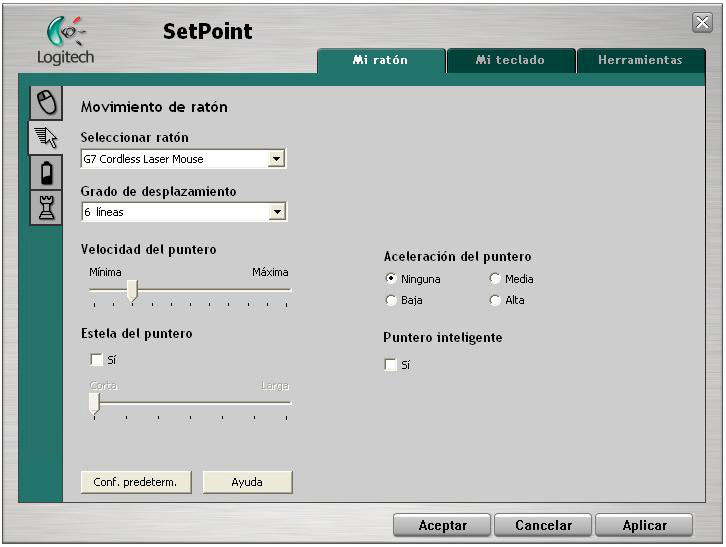Enable the Estela del puntero checkbox

[x=97, y=360]
